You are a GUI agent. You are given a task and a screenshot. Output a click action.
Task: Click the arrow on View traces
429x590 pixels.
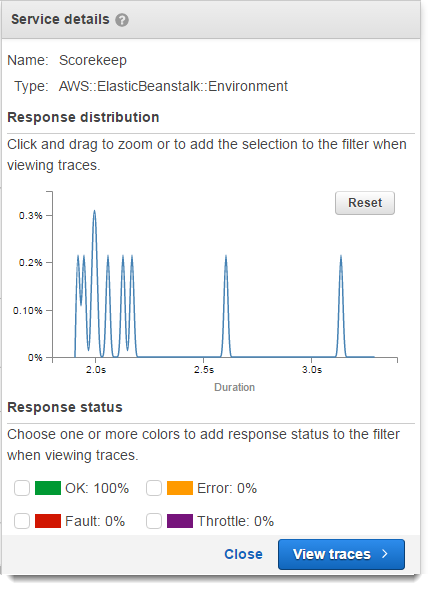click(x=385, y=554)
